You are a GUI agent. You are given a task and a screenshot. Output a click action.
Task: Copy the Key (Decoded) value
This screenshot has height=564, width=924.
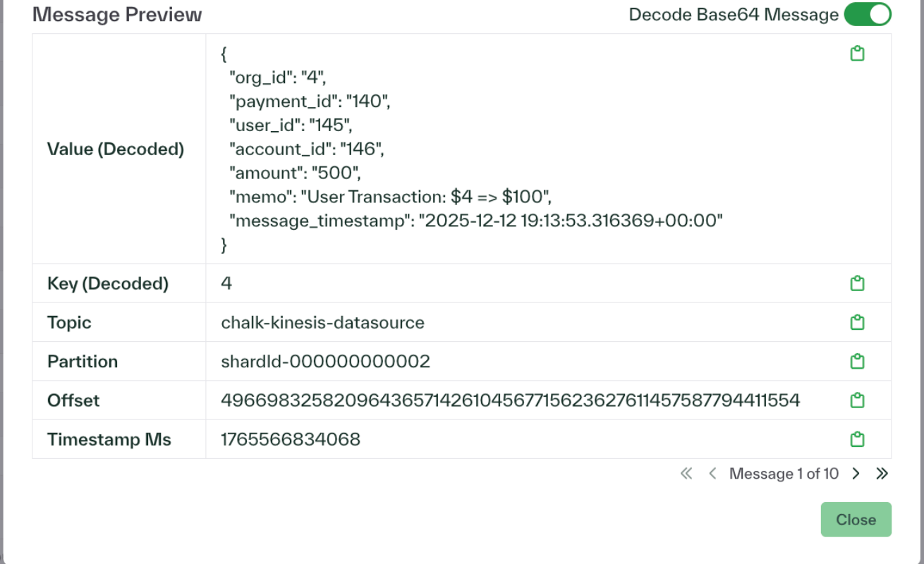857,283
